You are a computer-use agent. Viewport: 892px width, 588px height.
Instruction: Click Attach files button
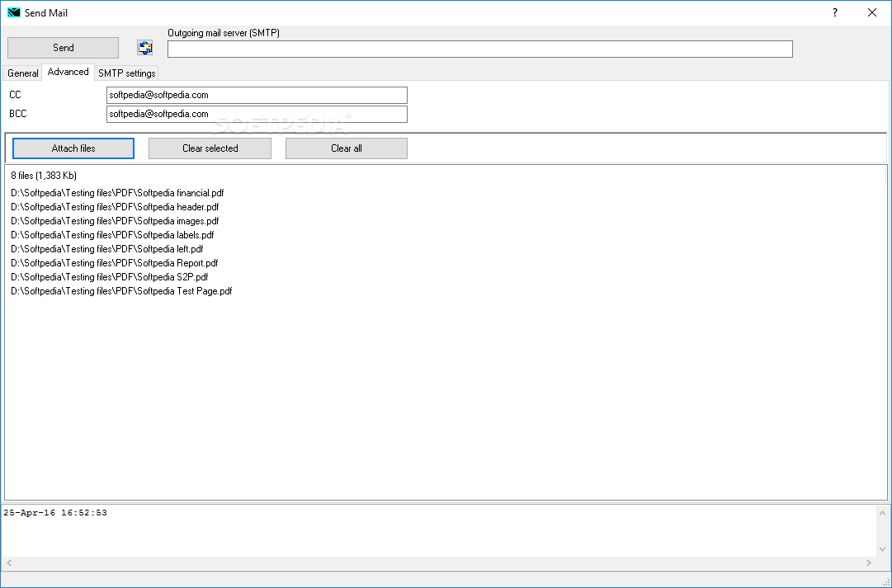(73, 148)
